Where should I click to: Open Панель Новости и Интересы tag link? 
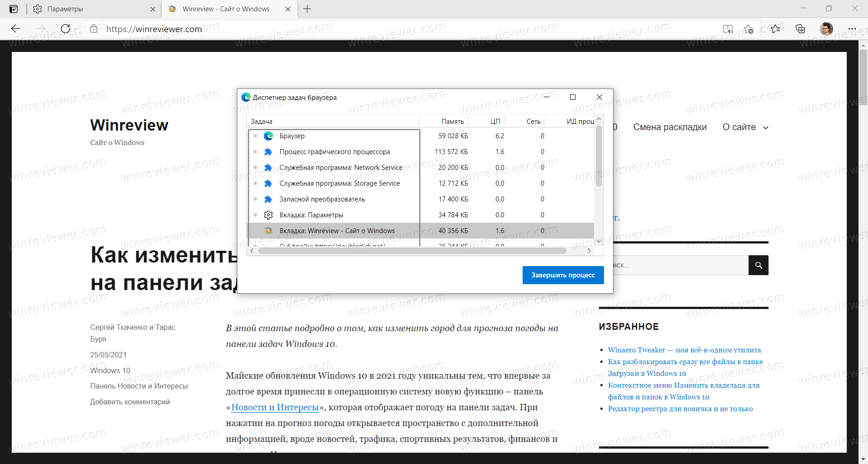pyautogui.click(x=139, y=386)
